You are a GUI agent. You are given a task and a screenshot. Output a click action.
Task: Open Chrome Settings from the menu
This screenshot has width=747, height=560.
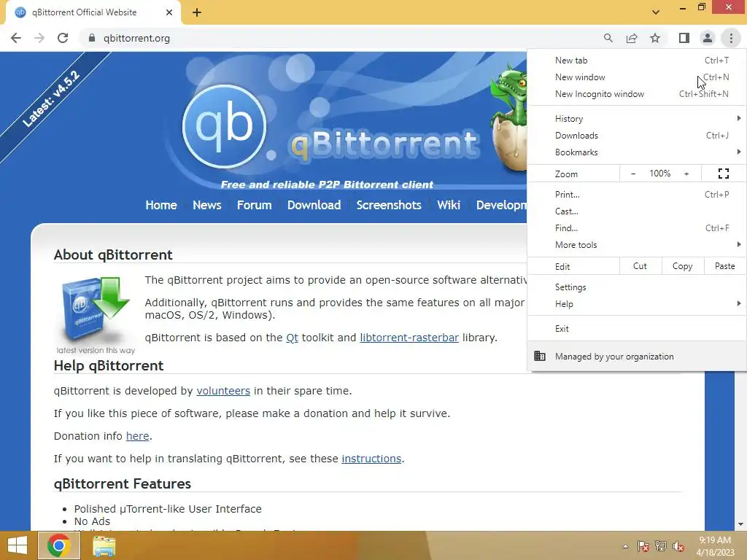637,287
